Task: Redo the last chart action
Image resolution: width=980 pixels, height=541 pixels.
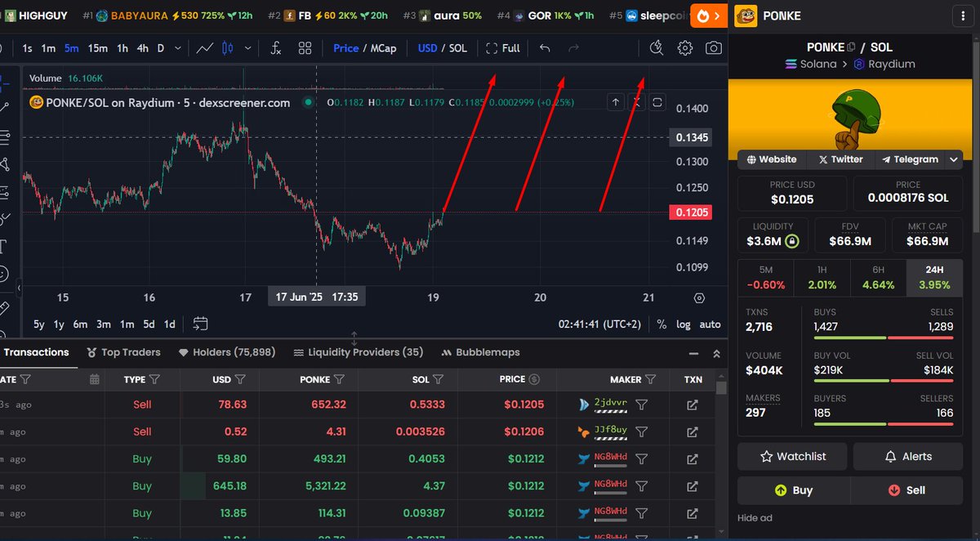Action: [573, 48]
